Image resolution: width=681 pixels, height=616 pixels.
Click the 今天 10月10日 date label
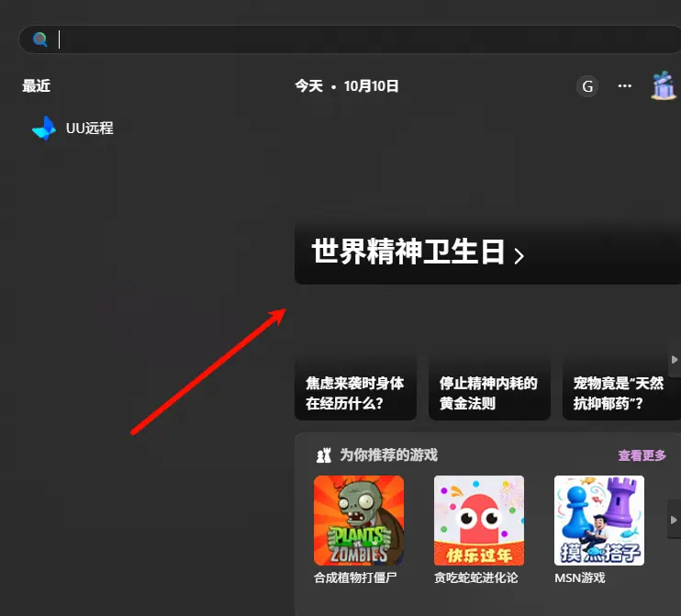coord(347,86)
